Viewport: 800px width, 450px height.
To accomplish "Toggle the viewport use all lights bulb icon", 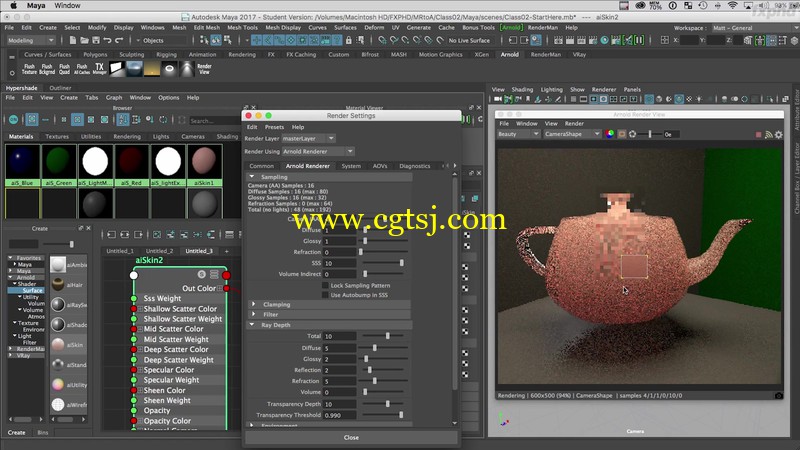I will click(699, 99).
